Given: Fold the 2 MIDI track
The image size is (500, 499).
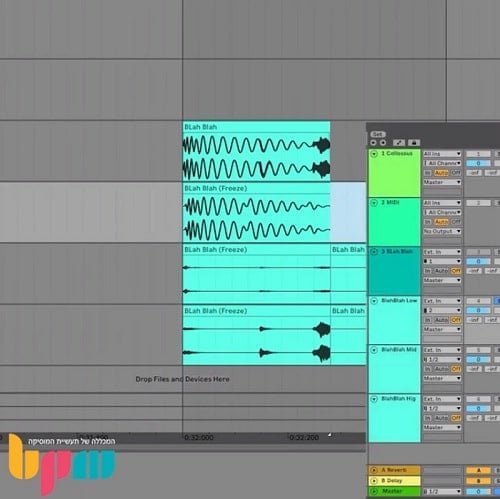Looking at the screenshot, I should coord(374,203).
